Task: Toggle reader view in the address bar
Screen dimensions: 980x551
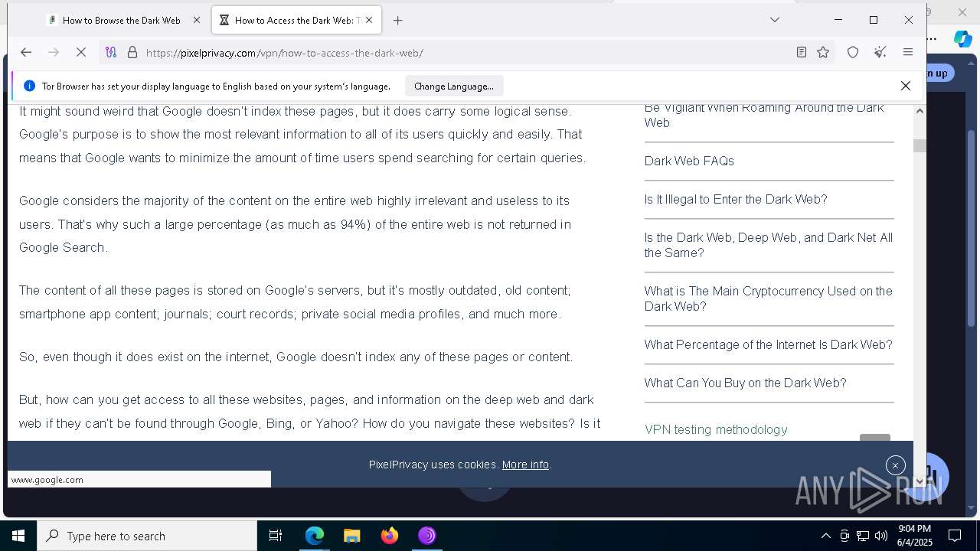Action: point(801,52)
